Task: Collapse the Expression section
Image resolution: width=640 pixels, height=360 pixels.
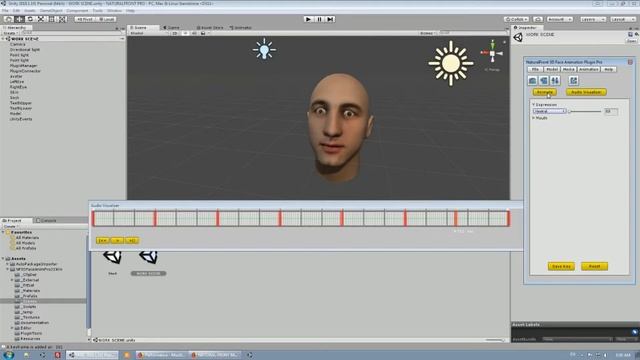Action: tap(533, 105)
